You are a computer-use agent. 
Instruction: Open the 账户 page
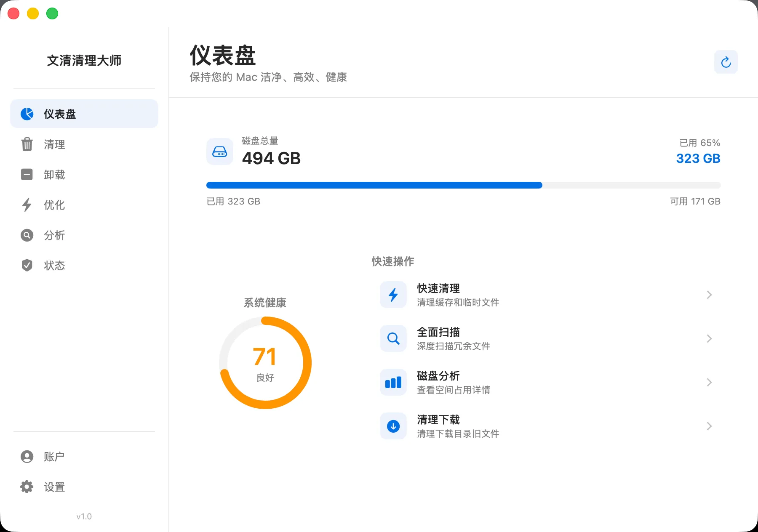[x=84, y=456]
